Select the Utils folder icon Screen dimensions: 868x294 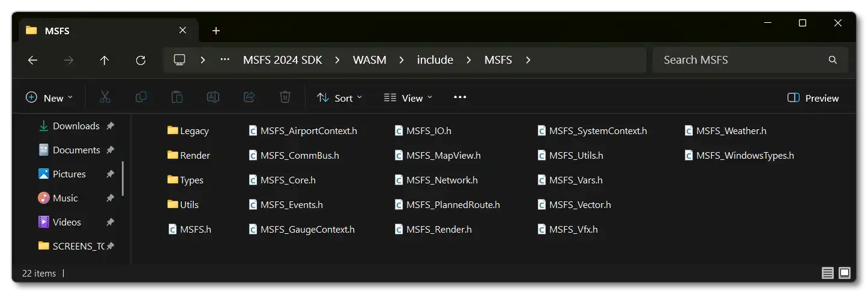173,204
